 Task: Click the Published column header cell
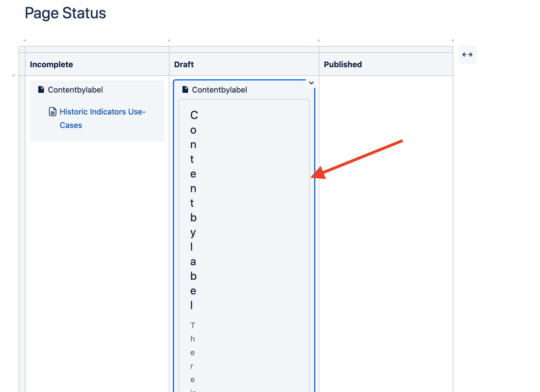386,64
